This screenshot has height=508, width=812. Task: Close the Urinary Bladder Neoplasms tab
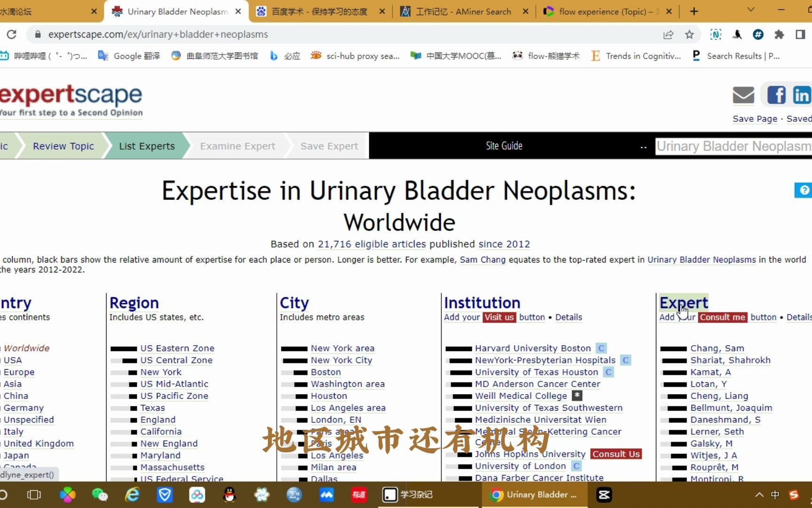tap(238, 11)
